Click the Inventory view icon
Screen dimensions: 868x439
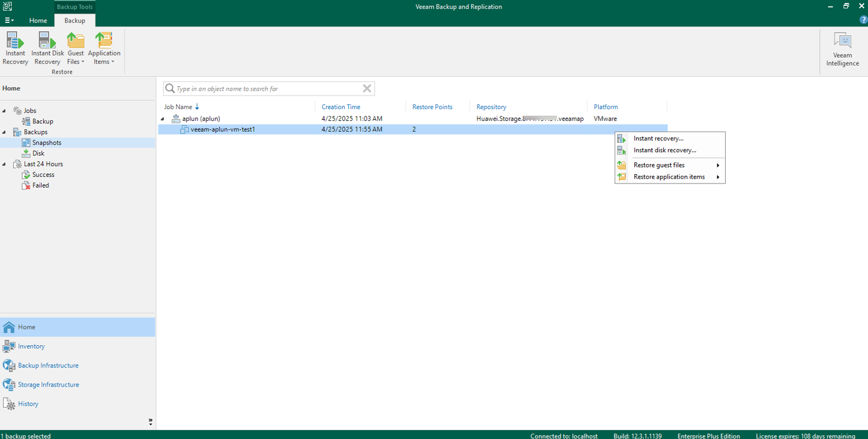9,346
